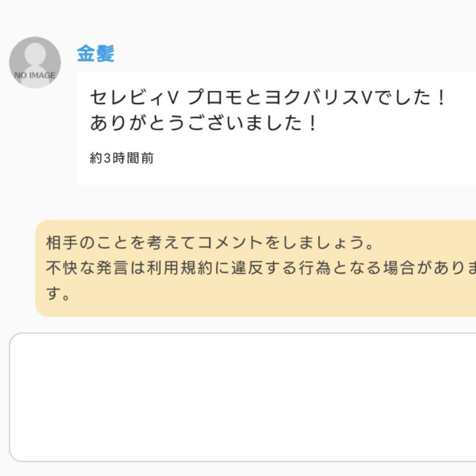476x476 pixels.
Task: Click the 約3時間前 timestamp
Action: tap(121, 159)
